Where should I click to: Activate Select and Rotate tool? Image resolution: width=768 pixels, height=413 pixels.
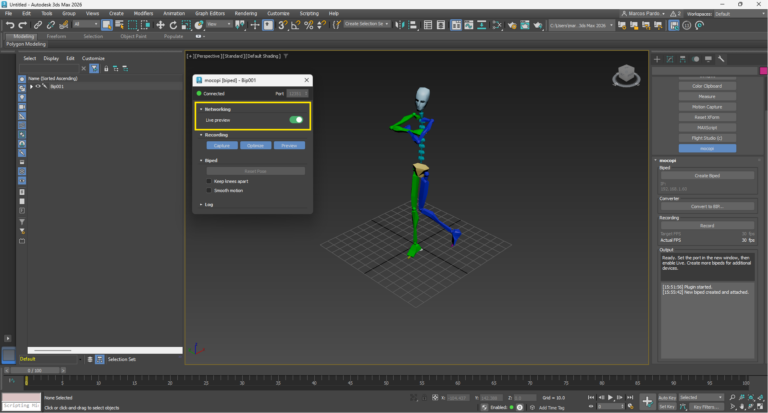[x=173, y=24]
